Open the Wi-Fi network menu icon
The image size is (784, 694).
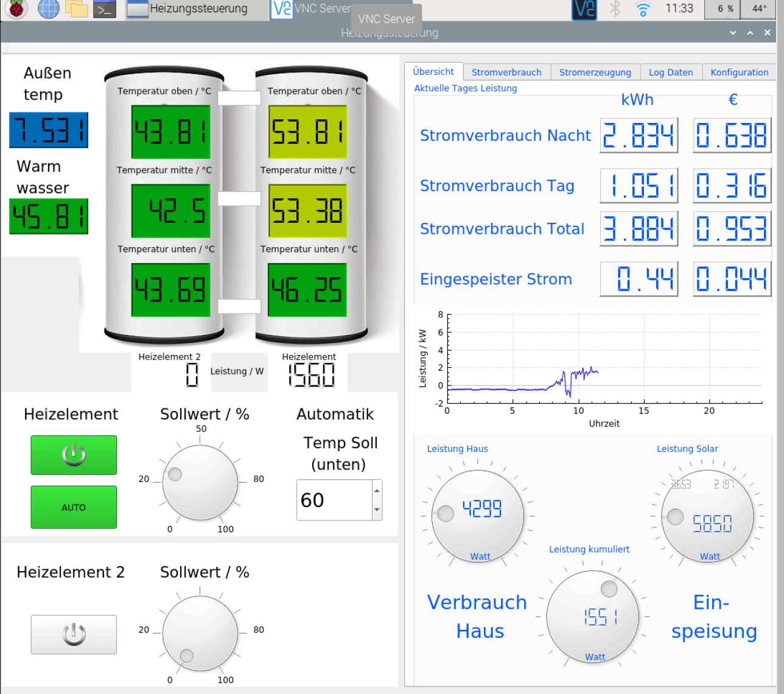pos(643,9)
